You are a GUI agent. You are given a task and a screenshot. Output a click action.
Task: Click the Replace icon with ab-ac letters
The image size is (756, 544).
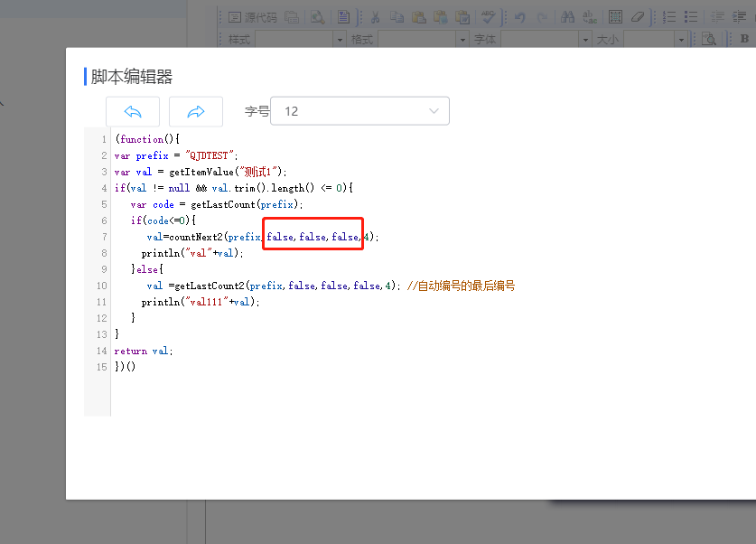tap(589, 17)
